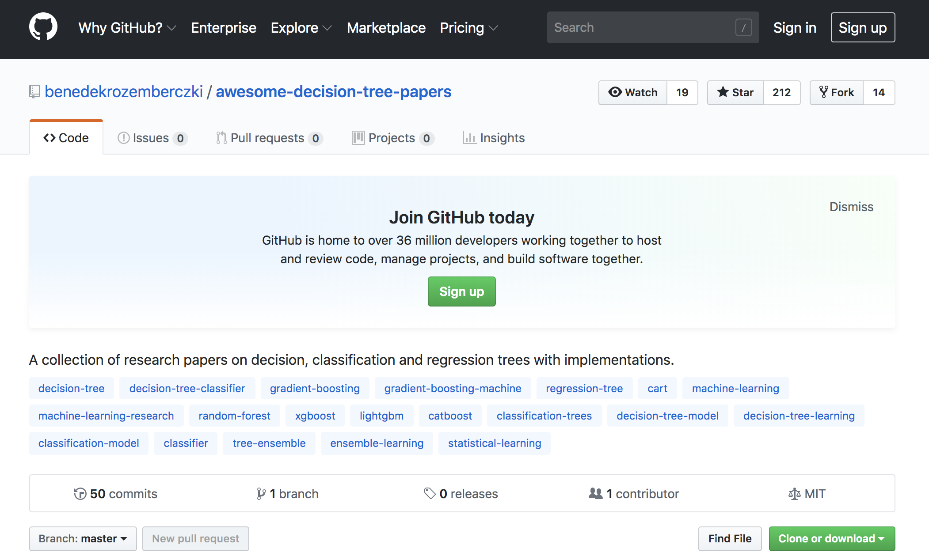Dismiss the Join GitHub banner
Screen dimensions: 929x560
point(851,207)
